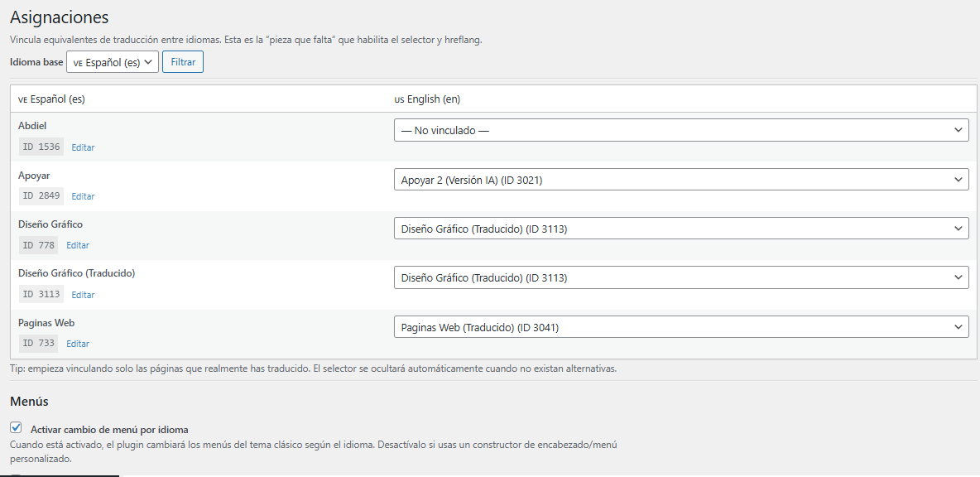The image size is (980, 477).
Task: Open the No vinculado dropdown for Abdiel
Action: [680, 129]
